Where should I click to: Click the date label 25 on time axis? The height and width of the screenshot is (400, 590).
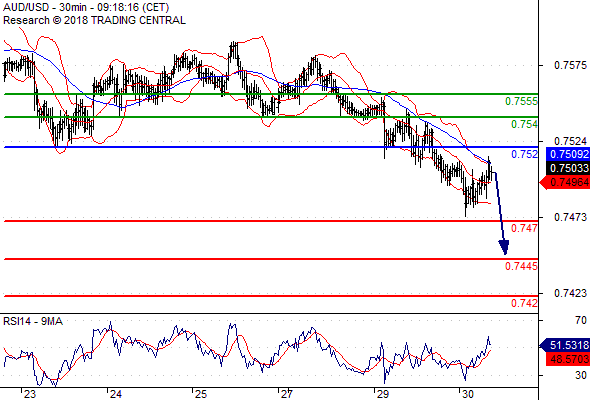[x=201, y=394]
